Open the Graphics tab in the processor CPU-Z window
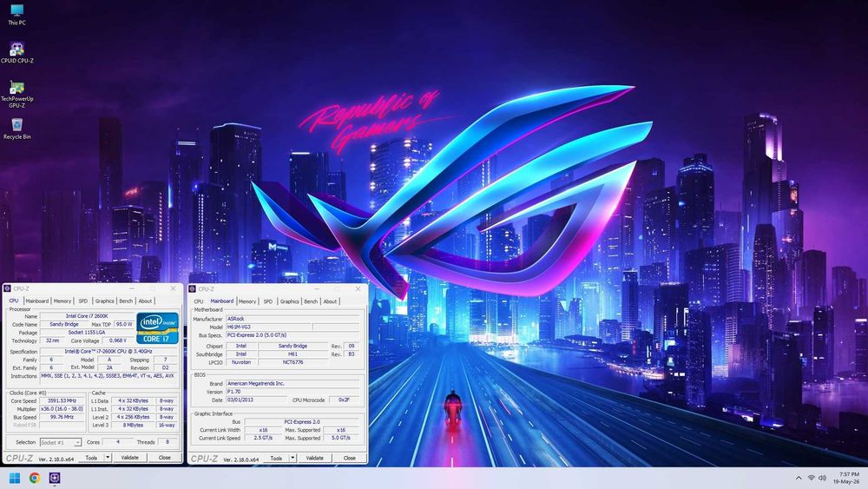 (x=104, y=301)
